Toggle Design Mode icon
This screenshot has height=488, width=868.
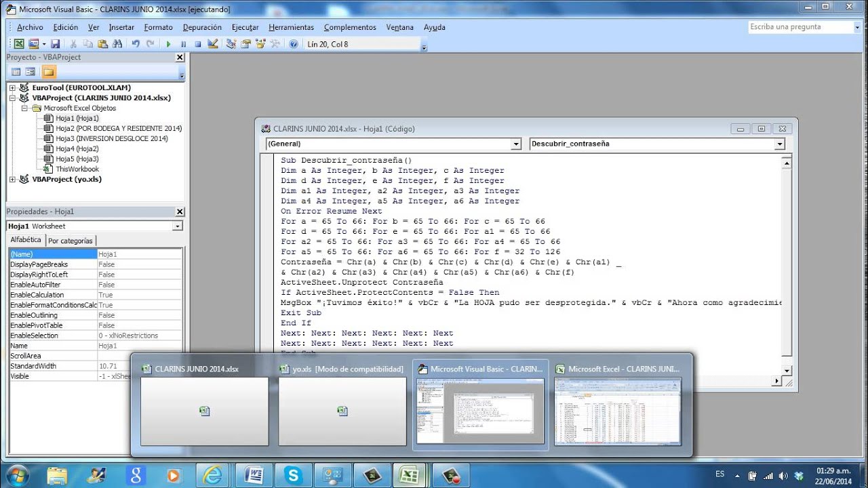pos(212,43)
